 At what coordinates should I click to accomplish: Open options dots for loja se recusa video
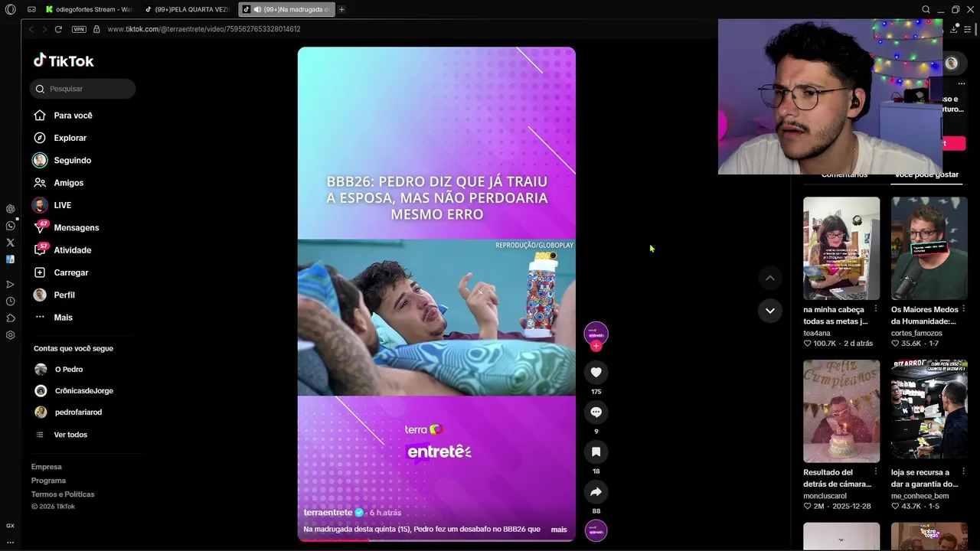[963, 472]
